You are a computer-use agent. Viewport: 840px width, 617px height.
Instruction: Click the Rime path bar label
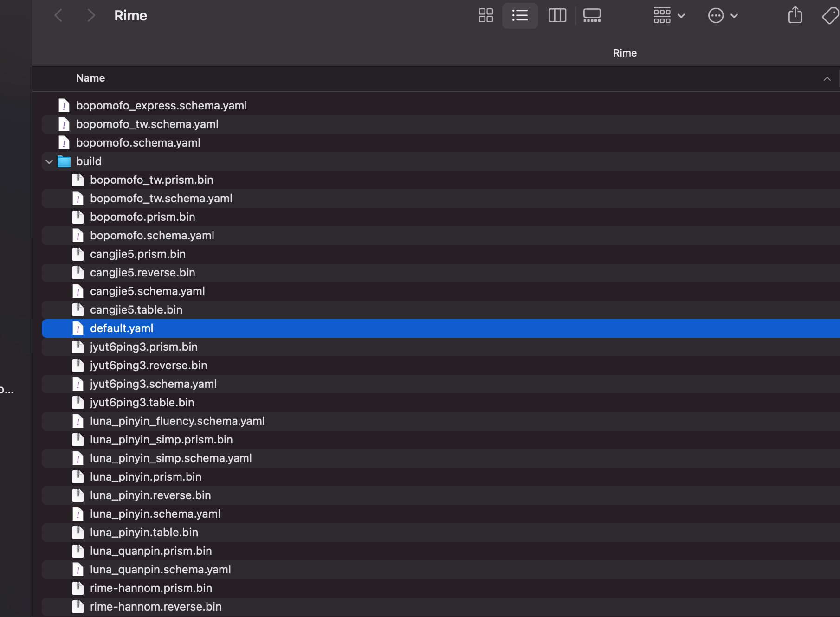pos(625,53)
